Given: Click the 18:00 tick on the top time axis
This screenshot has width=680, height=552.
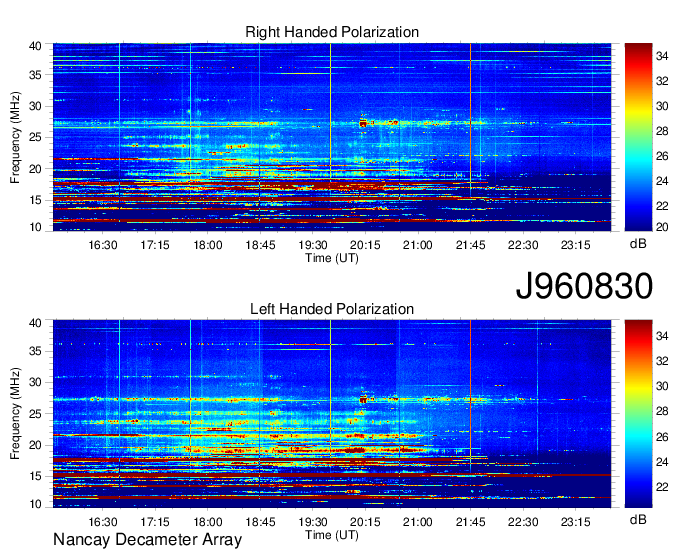Looking at the screenshot, I should pyautogui.click(x=208, y=245).
